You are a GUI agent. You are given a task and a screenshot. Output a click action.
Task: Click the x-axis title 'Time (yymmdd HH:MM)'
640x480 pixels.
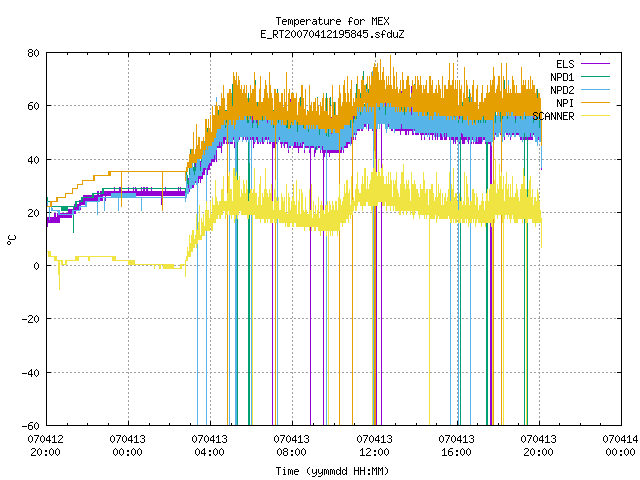click(332, 471)
